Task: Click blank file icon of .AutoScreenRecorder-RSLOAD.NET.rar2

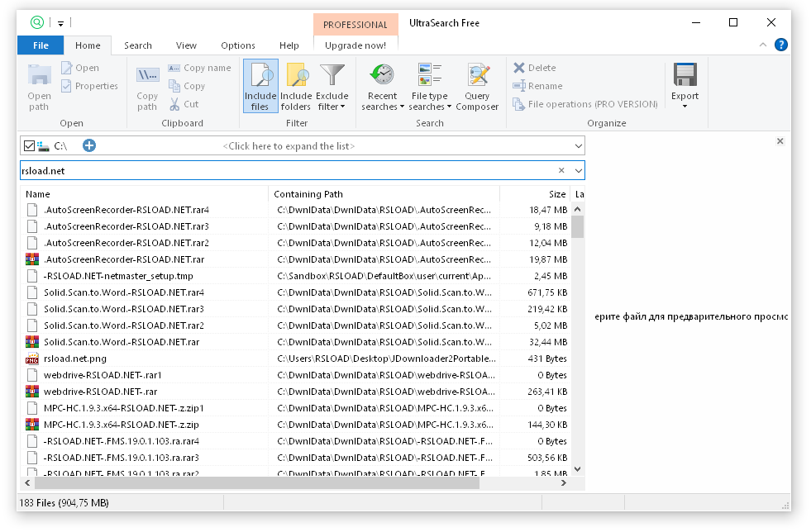Action: pyautogui.click(x=32, y=243)
